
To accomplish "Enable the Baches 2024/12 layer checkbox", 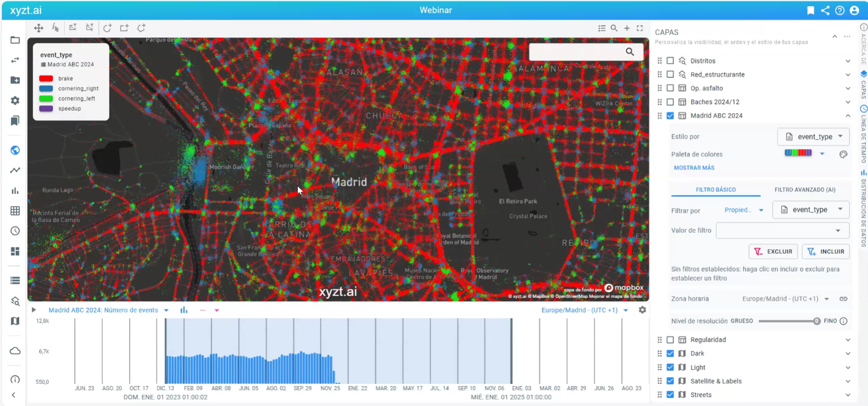I will tap(670, 102).
